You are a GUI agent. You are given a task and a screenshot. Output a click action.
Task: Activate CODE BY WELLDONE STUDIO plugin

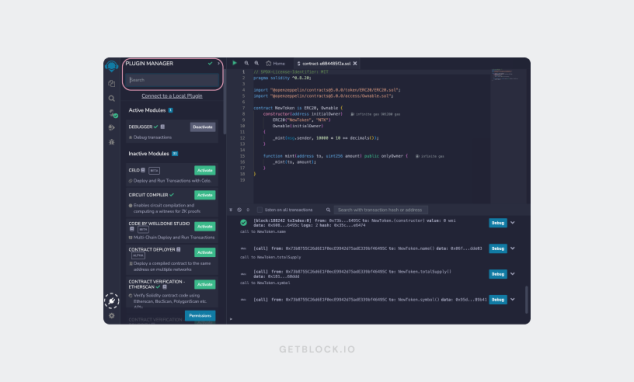click(x=205, y=226)
